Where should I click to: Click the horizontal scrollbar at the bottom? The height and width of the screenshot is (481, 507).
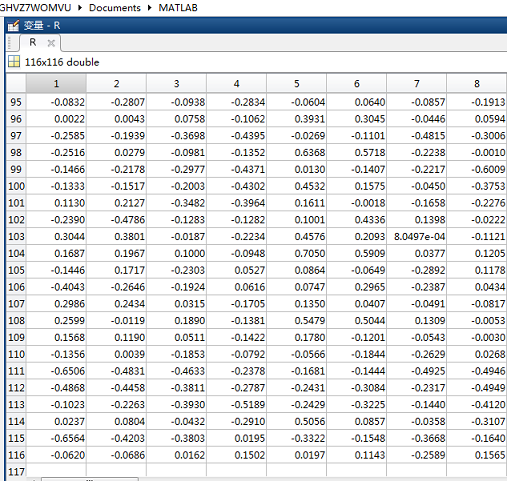click(89, 479)
